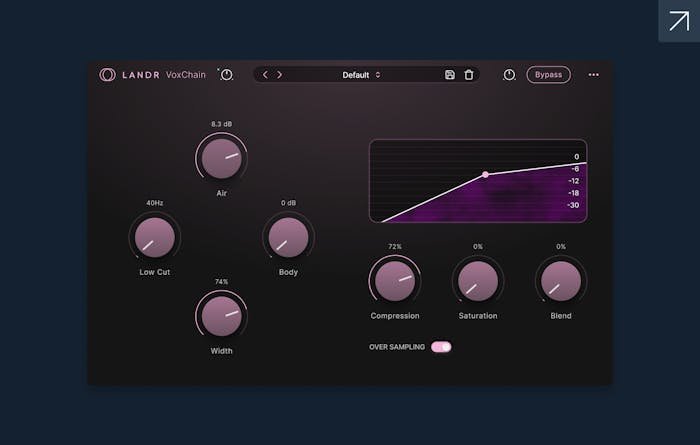Image resolution: width=700 pixels, height=445 pixels.
Task: Delete the preset with the trash icon
Action: tap(468, 75)
